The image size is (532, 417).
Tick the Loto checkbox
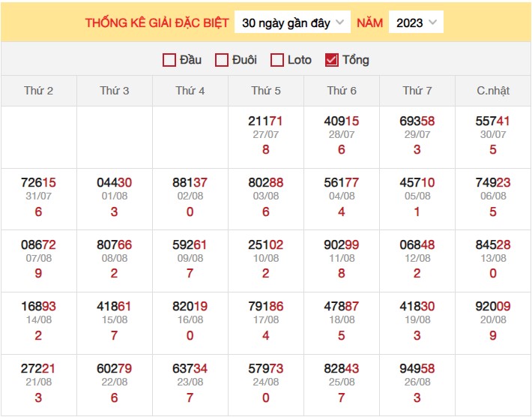(277, 60)
